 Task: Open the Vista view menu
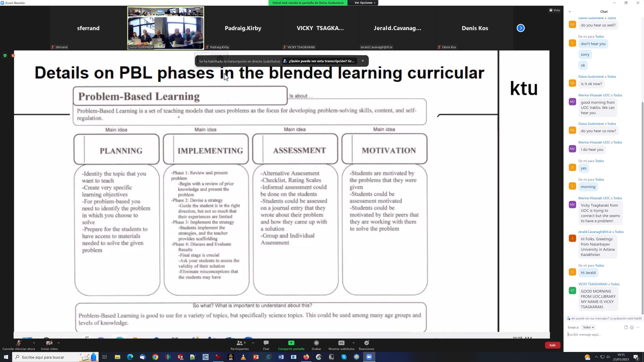[x=555, y=10]
